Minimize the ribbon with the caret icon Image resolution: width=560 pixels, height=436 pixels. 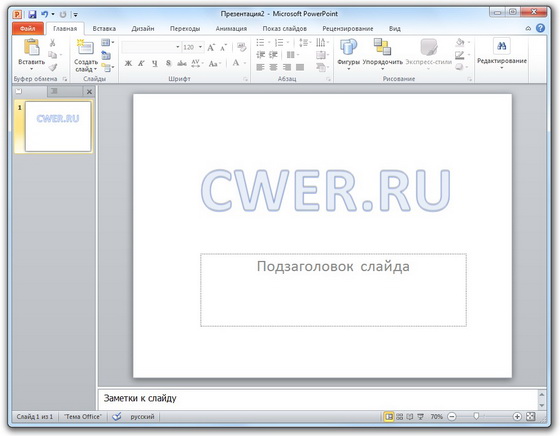click(x=528, y=29)
